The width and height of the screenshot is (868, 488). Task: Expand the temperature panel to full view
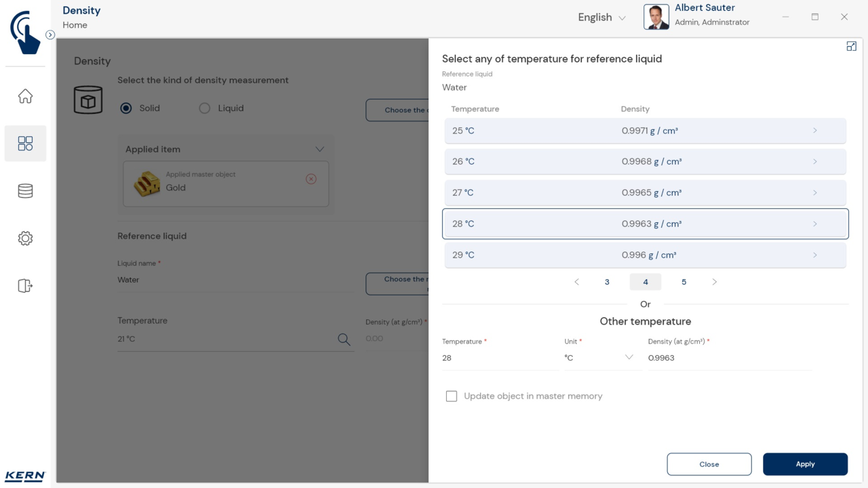pyautogui.click(x=851, y=46)
